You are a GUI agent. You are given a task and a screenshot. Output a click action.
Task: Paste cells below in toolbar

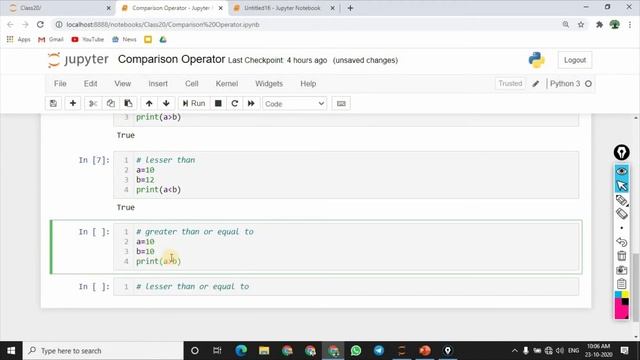tap(128, 104)
